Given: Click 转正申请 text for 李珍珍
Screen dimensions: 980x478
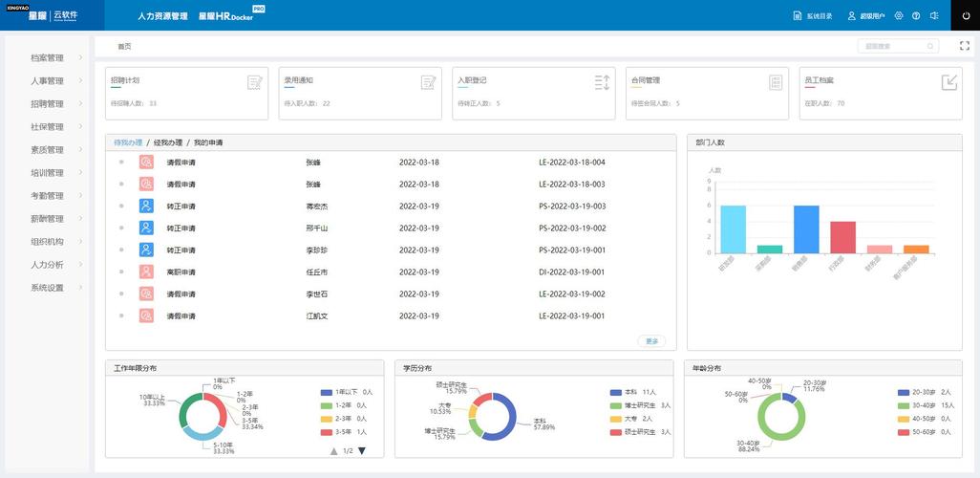Looking at the screenshot, I should click(181, 250).
